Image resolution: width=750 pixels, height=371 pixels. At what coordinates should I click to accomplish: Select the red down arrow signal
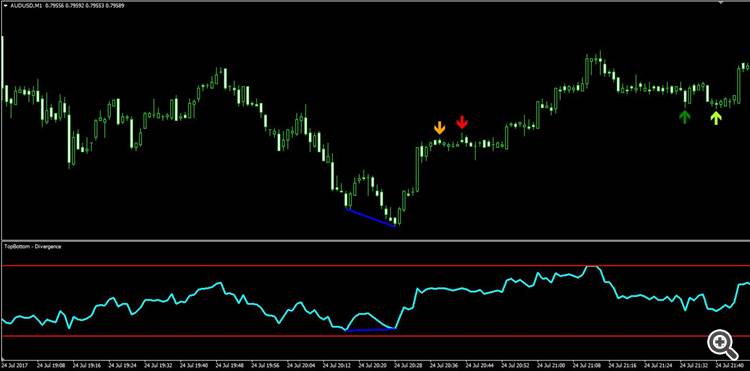coord(462,122)
